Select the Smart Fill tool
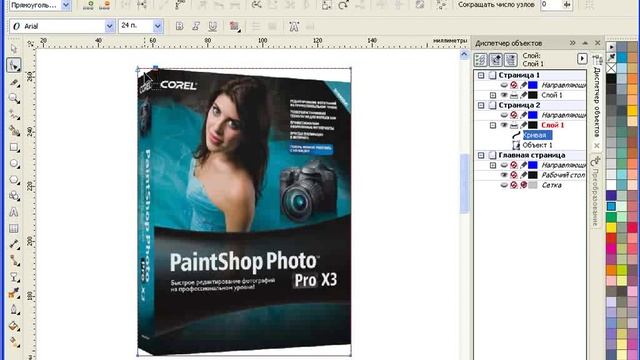640x360 pixels. [14, 131]
